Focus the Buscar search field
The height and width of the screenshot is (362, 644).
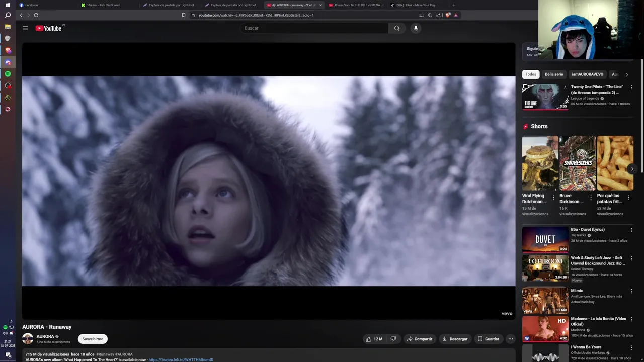coord(314,28)
